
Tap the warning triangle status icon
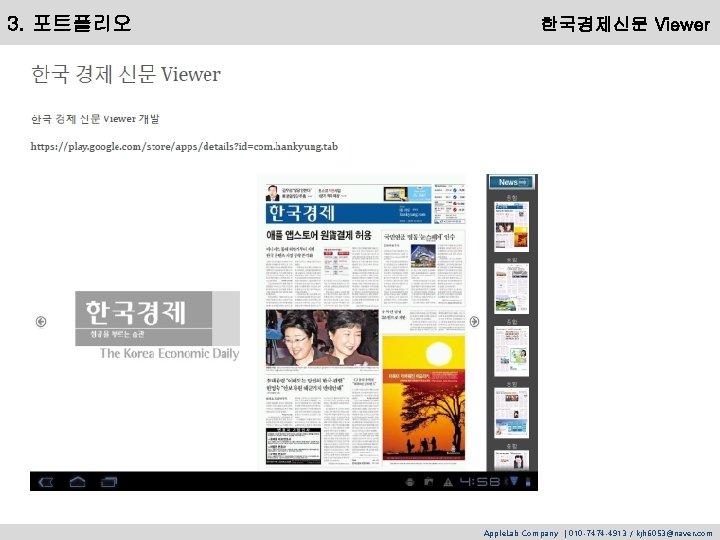tap(448, 482)
